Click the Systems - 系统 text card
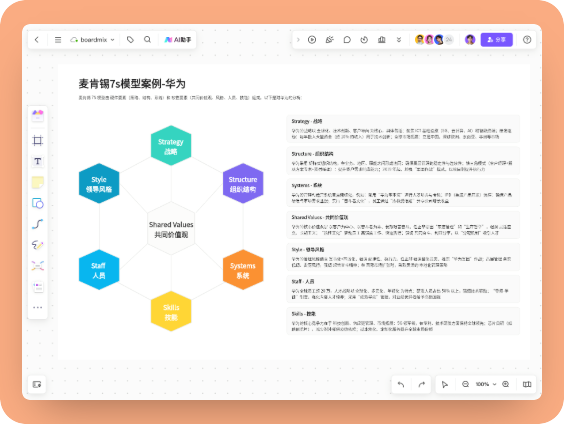The width and height of the screenshot is (565, 424). pyautogui.click(x=403, y=193)
